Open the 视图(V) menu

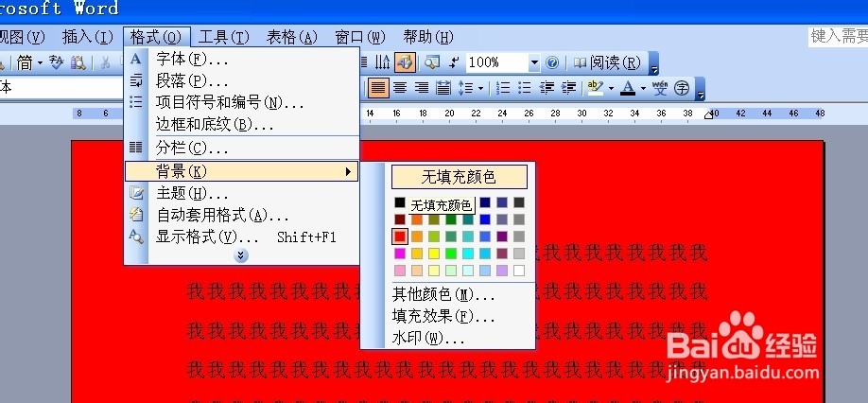point(21,37)
